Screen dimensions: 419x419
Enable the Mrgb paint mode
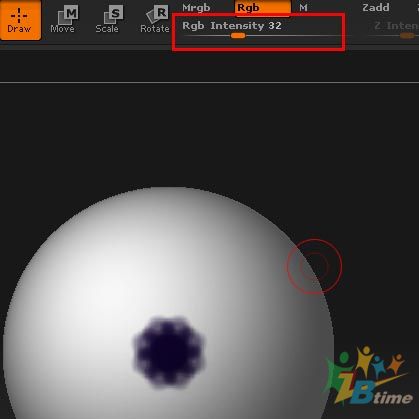[196, 7]
